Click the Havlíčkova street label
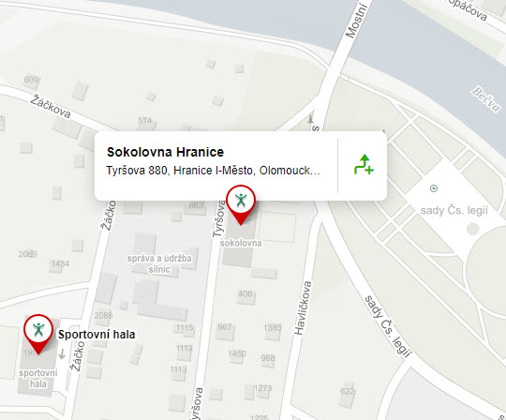 tap(303, 307)
